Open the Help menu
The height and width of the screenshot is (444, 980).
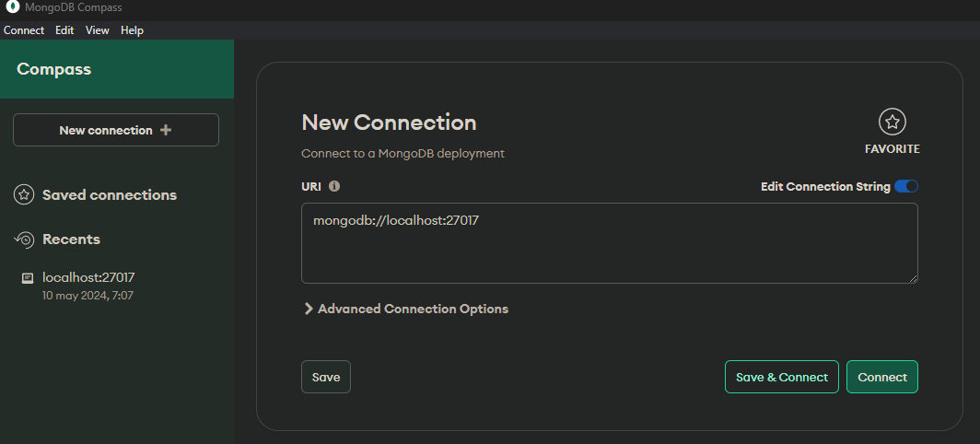click(x=132, y=30)
